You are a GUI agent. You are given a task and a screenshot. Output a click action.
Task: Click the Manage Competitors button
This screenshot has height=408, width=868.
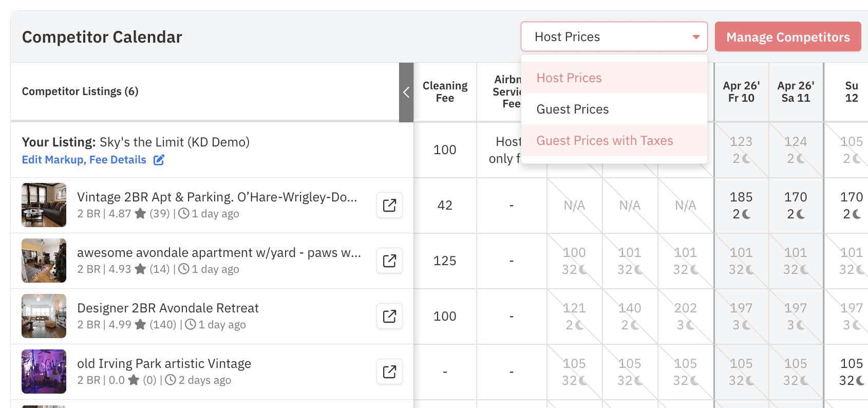coord(787,36)
